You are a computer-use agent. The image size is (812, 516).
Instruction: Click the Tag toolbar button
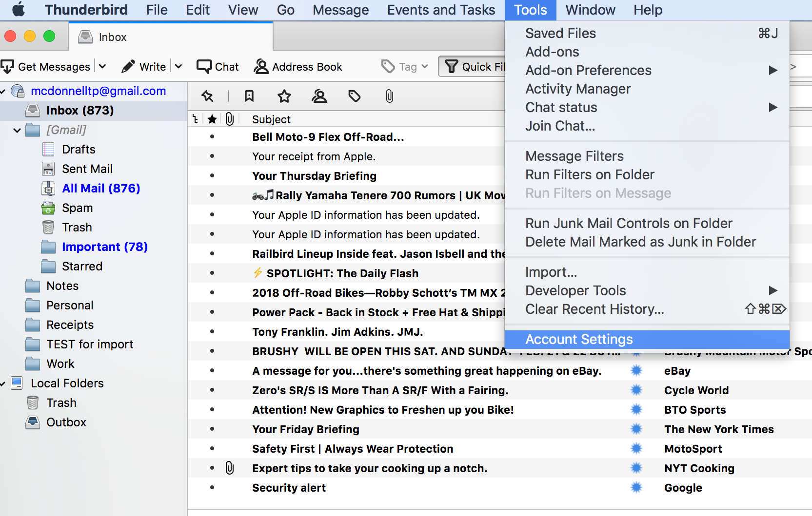pyautogui.click(x=405, y=67)
